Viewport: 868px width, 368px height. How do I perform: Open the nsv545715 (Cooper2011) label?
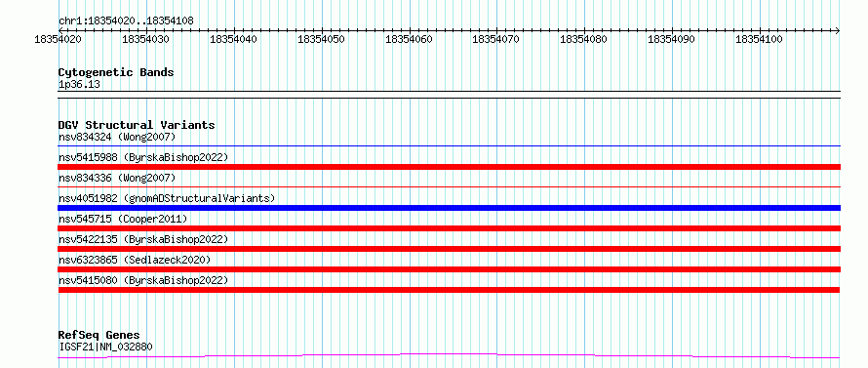[123, 219]
